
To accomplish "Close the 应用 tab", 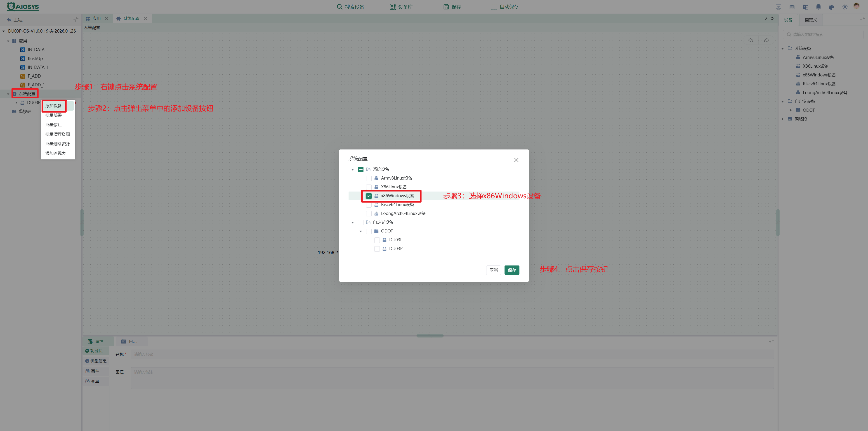I will pyautogui.click(x=106, y=19).
